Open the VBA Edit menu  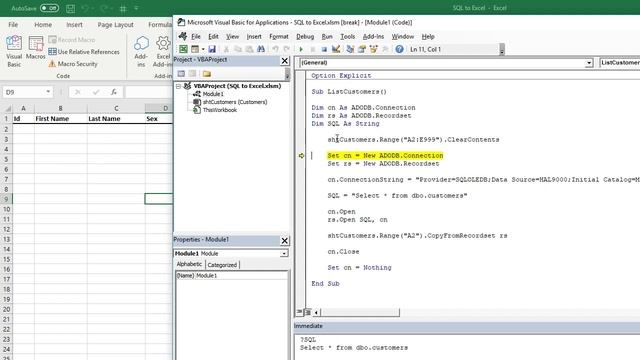(x=213, y=36)
